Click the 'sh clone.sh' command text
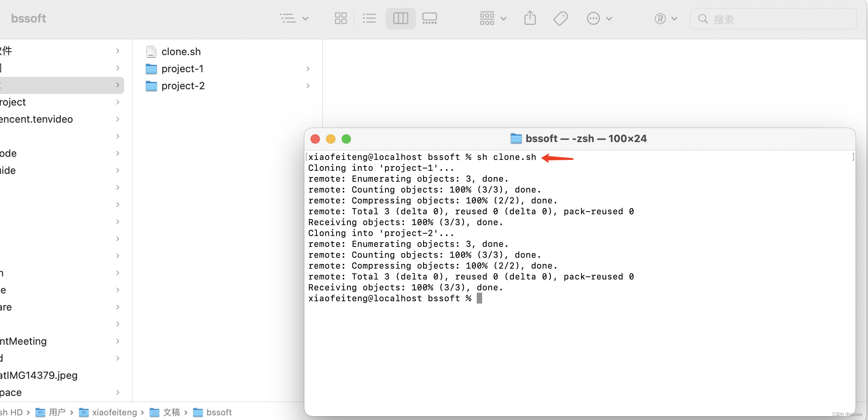Viewport: 868px width, 420px height. [506, 157]
